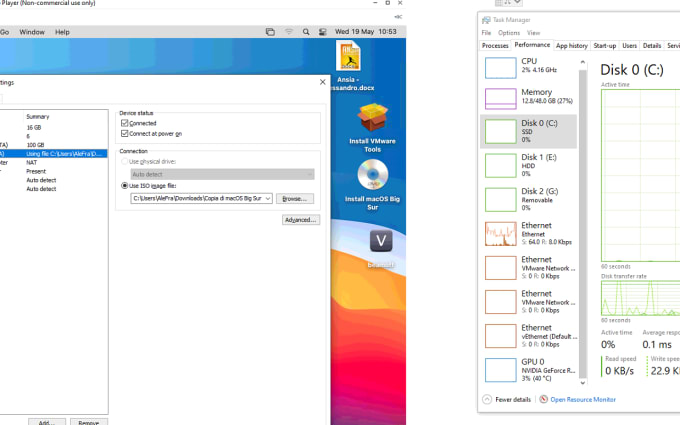The width and height of the screenshot is (680, 425).
Task: Select the CPU graph thumbnail in Task Manager
Action: 500,68
